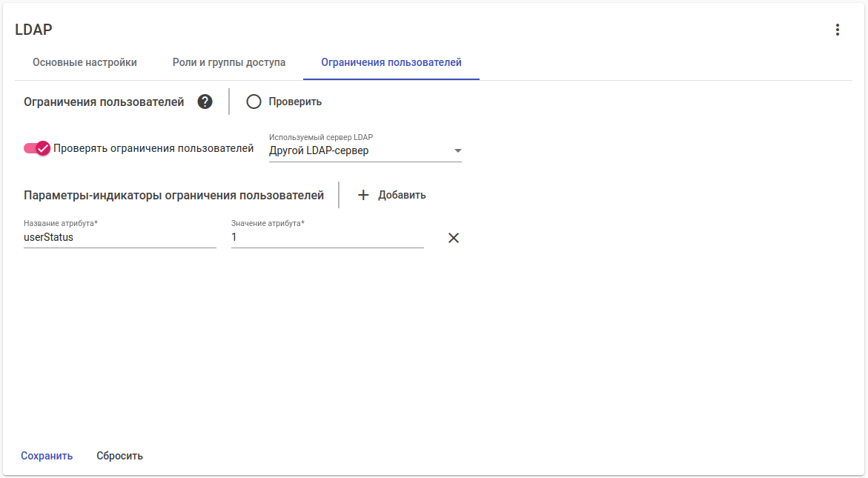Open the Роли и группы доступа tab
868x478 pixels.
pyautogui.click(x=229, y=62)
